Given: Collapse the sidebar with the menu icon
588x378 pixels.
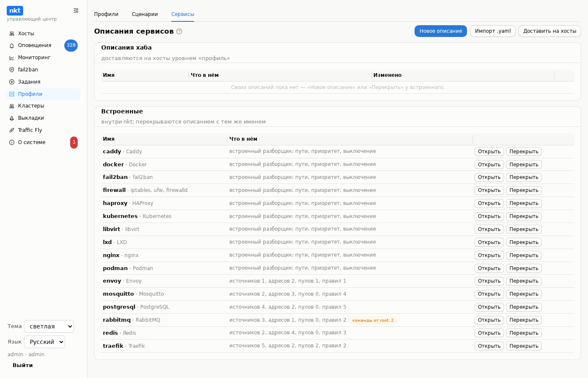Looking at the screenshot, I should 76,10.
